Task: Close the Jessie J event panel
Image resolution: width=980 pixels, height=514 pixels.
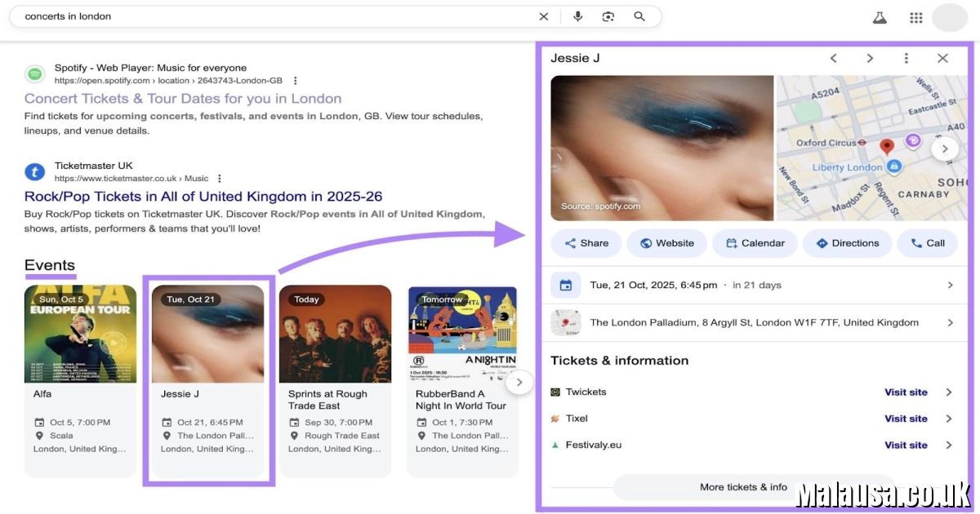Action: click(942, 58)
